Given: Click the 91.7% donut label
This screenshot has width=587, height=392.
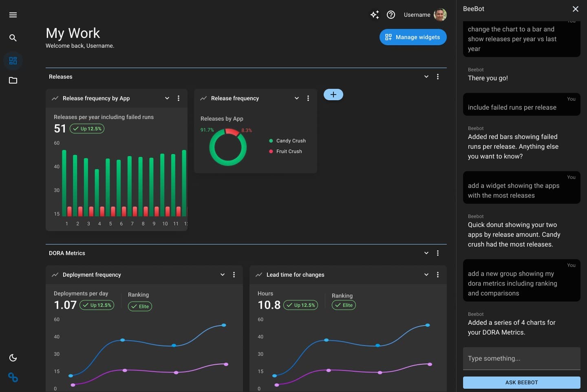Looking at the screenshot, I should (x=207, y=130).
